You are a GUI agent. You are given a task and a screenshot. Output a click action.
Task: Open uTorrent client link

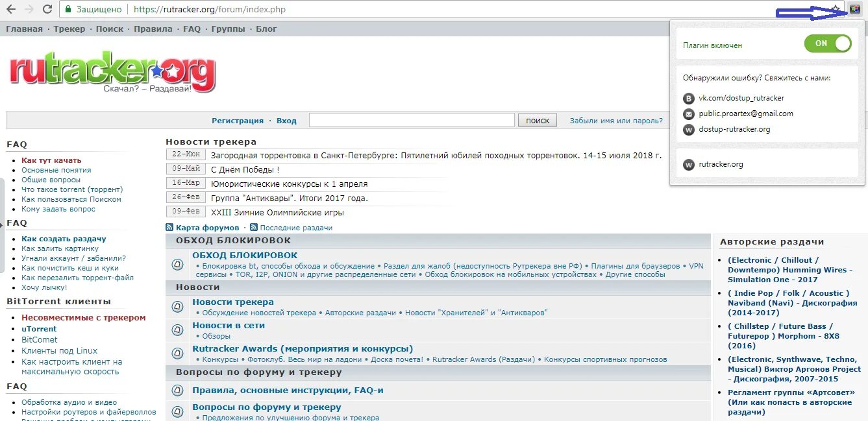tap(39, 329)
